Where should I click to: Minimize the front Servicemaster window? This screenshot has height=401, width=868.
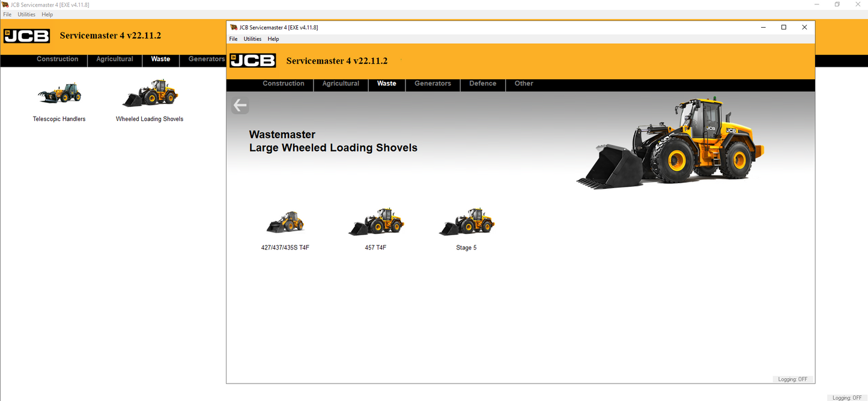pos(763,27)
